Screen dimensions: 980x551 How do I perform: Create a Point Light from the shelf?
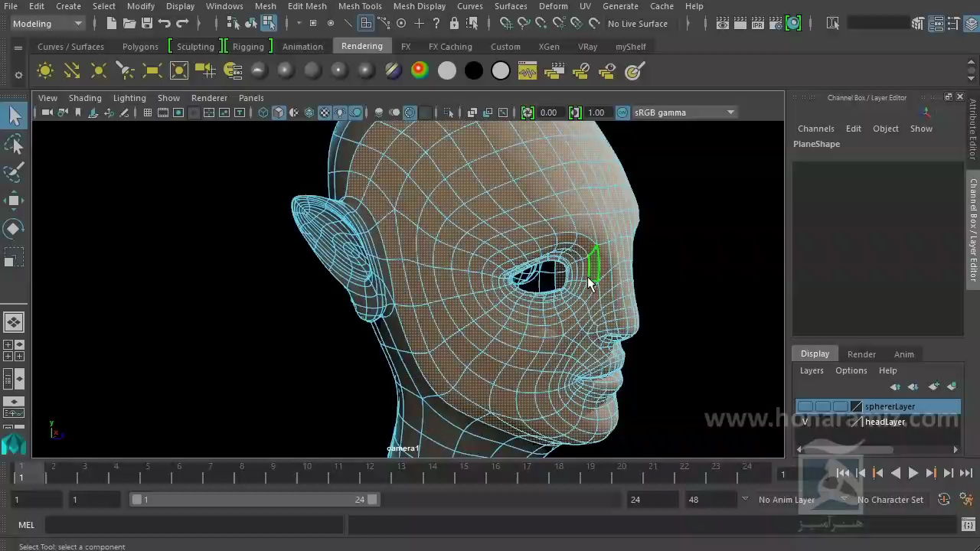point(99,71)
